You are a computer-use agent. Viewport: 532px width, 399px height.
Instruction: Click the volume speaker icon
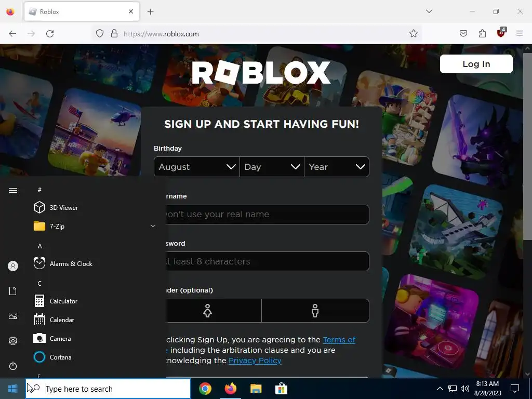pos(465,389)
